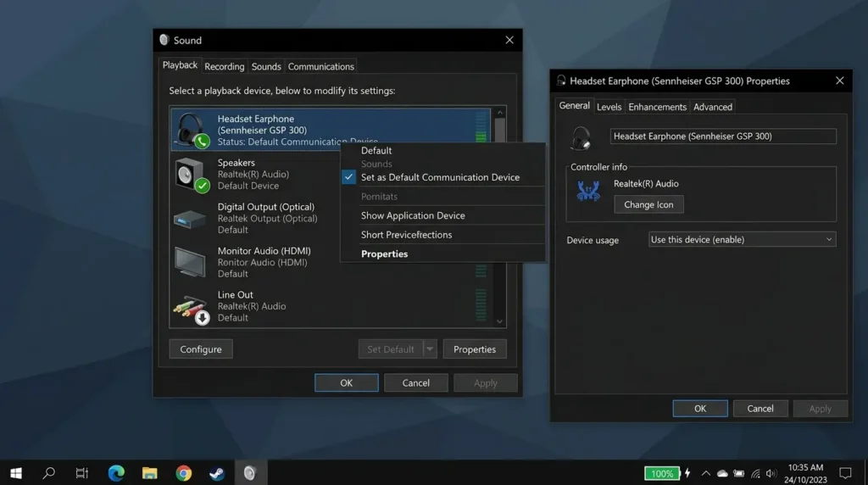The width and height of the screenshot is (868, 485).
Task: Click the Headset Earphone volume level meter
Action: (x=481, y=127)
